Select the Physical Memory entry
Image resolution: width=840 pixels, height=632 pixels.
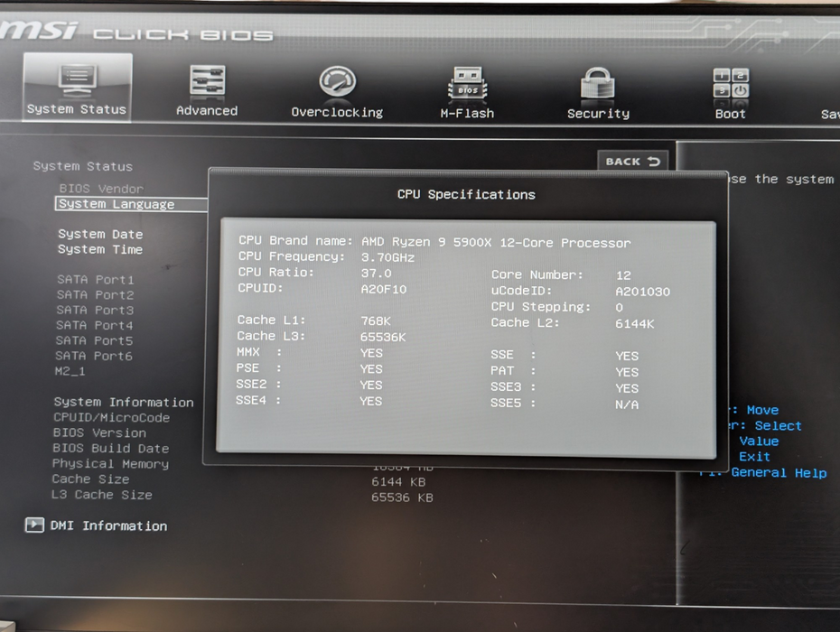(x=110, y=464)
